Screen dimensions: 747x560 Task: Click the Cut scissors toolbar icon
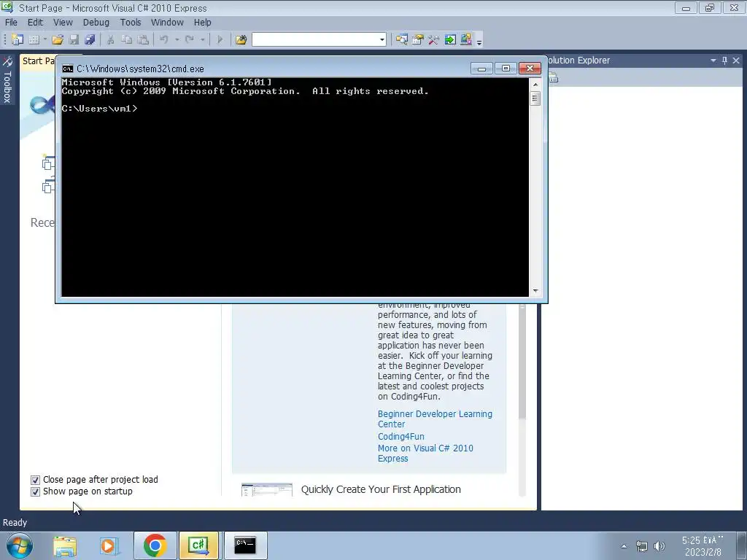tap(111, 39)
